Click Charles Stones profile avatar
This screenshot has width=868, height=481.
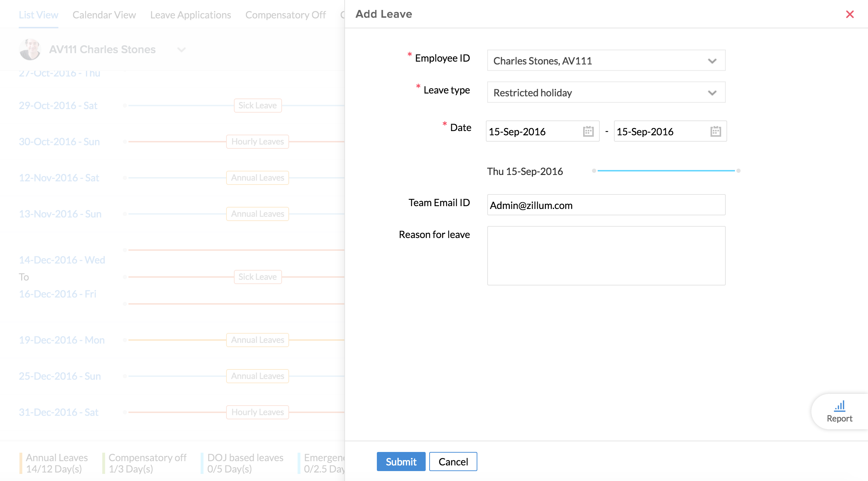(x=30, y=49)
